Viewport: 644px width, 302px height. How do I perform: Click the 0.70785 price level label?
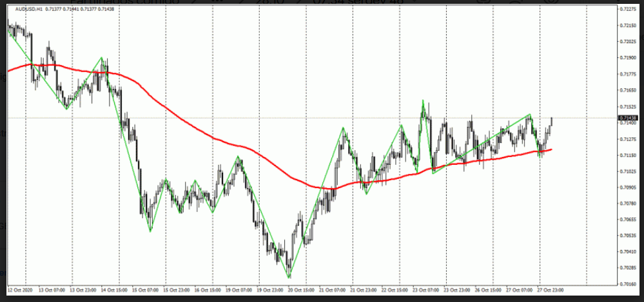[627, 203]
